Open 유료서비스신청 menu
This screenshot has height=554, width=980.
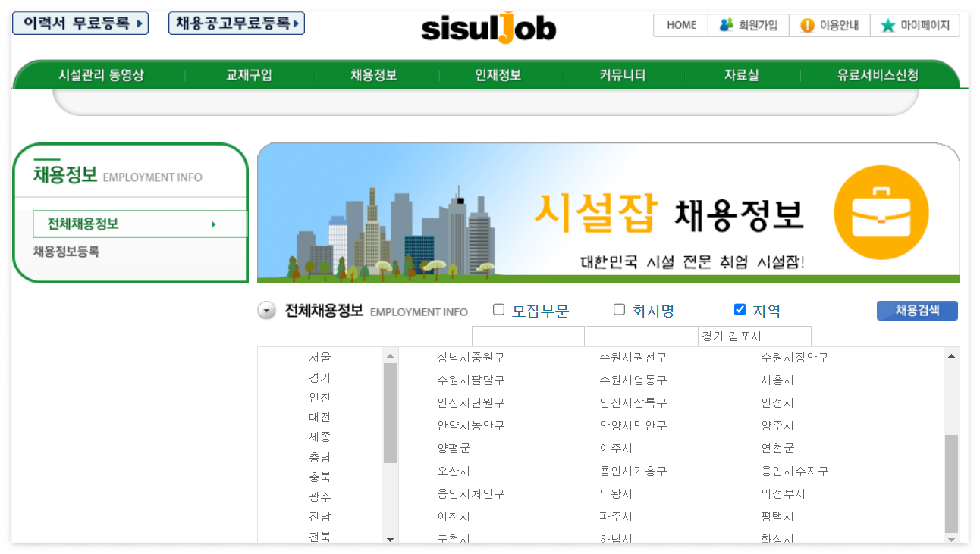pos(878,75)
